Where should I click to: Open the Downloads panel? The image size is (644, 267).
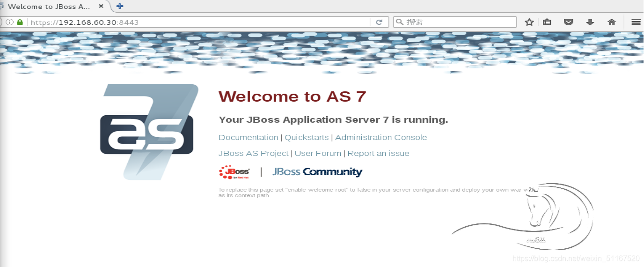(590, 22)
